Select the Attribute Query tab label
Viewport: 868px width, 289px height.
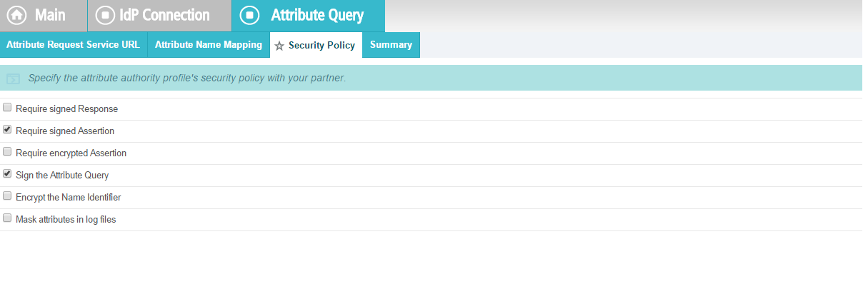click(317, 15)
